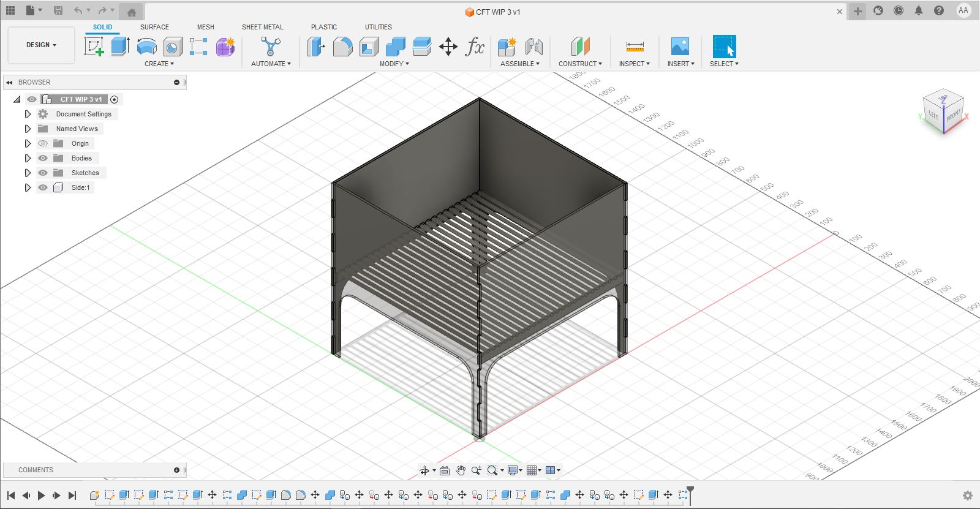Open the Help question mark menu
The height and width of the screenshot is (509, 980).
(x=939, y=10)
